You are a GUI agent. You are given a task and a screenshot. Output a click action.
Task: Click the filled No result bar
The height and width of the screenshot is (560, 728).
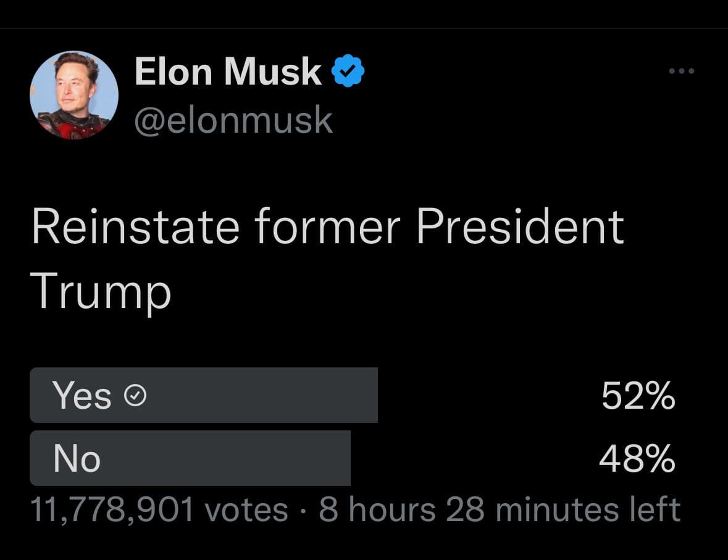(190, 458)
